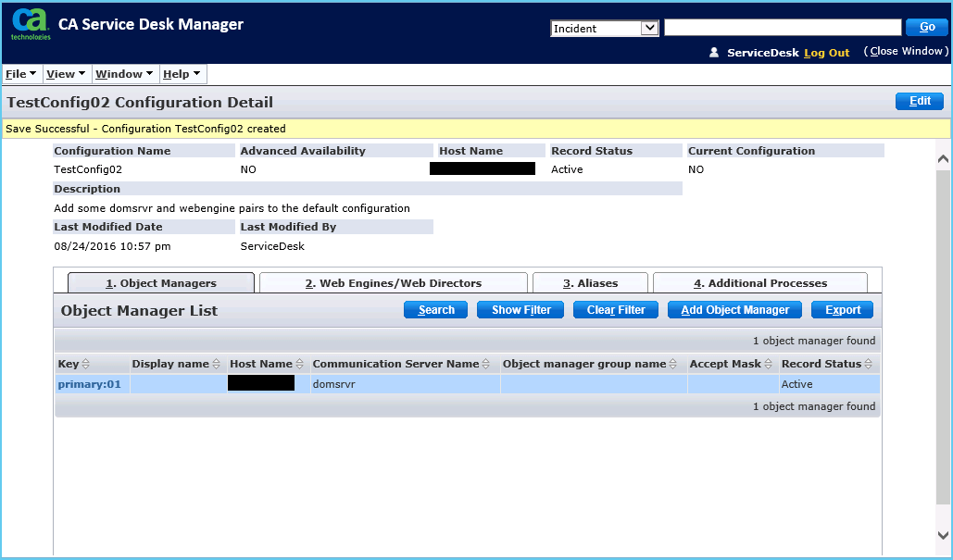Sort by Host Name column arrows
The image size is (953, 560).
click(x=300, y=365)
